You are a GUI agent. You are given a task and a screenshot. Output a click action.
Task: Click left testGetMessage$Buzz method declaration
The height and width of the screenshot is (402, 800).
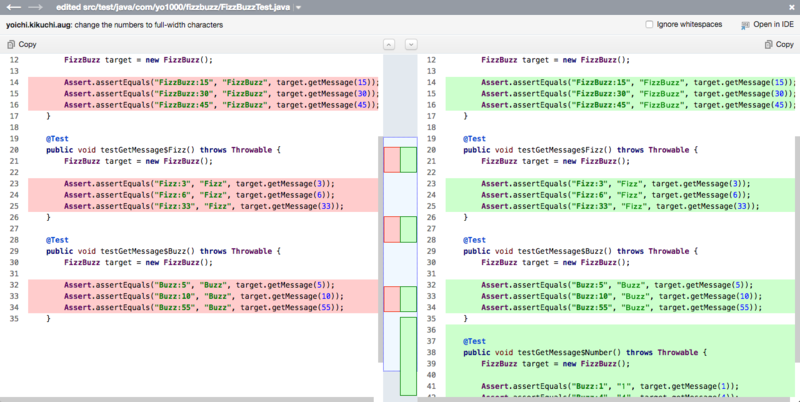(163, 251)
